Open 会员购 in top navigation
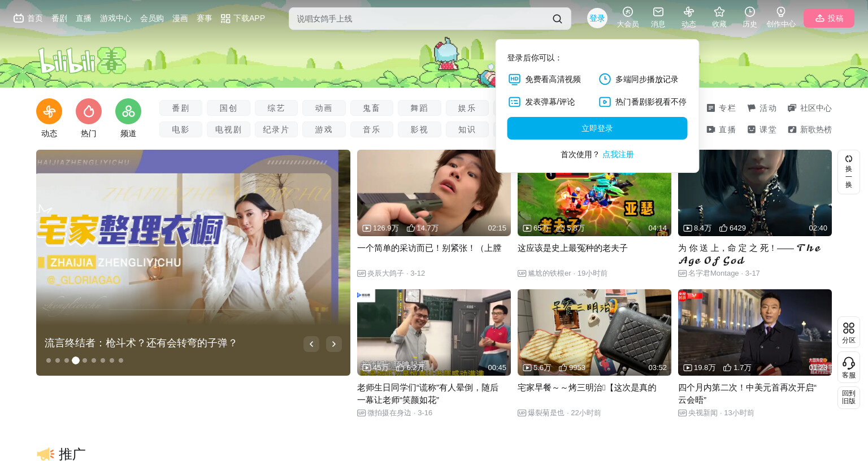The width and height of the screenshot is (868, 461). pos(152,19)
